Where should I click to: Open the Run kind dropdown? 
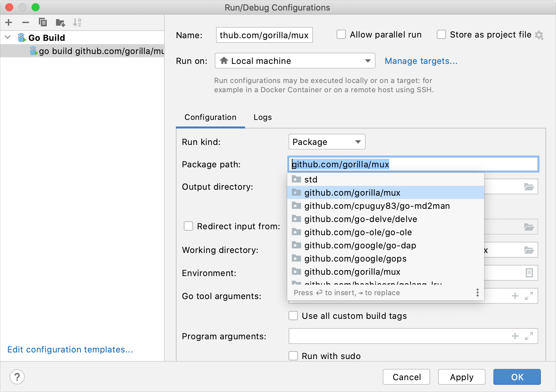point(358,142)
